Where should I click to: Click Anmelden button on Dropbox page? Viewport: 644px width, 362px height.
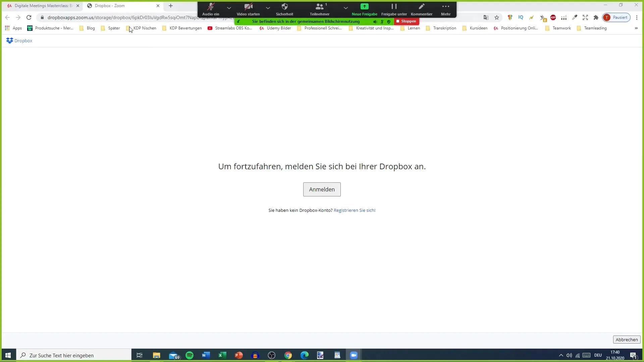coord(322,189)
